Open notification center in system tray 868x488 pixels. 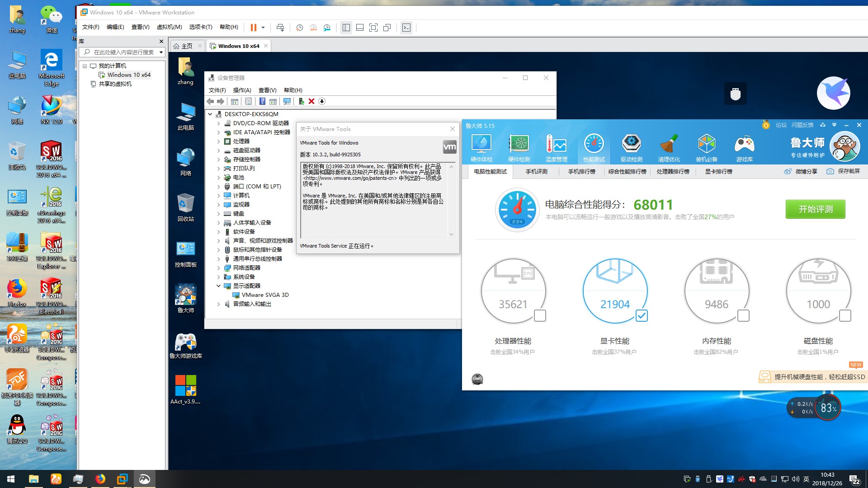[x=854, y=479]
